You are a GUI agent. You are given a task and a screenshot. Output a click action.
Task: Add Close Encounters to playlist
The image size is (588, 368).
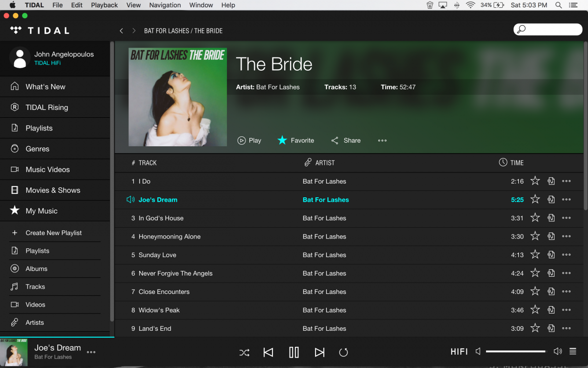point(551,291)
